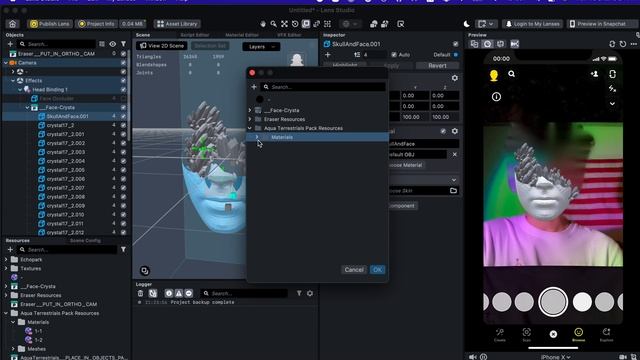The width and height of the screenshot is (640, 360).
Task: Add a new resource with plus icon
Action: pyautogui.click(x=10, y=249)
